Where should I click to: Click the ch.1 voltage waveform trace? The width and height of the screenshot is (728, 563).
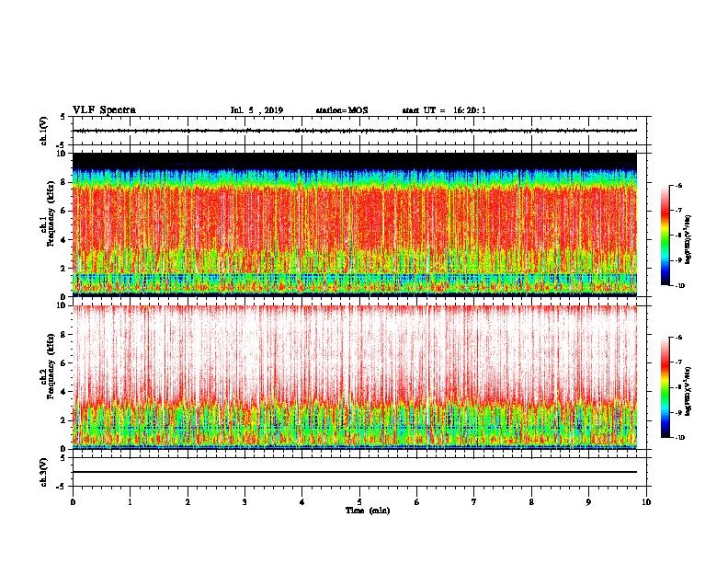click(355, 131)
